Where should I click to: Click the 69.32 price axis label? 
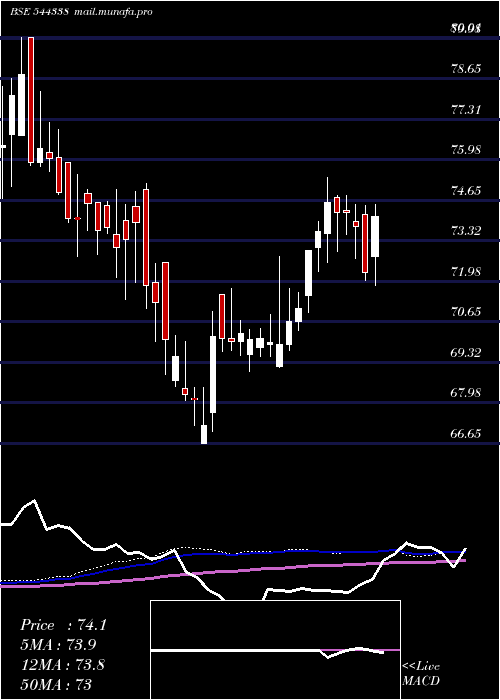click(x=466, y=353)
